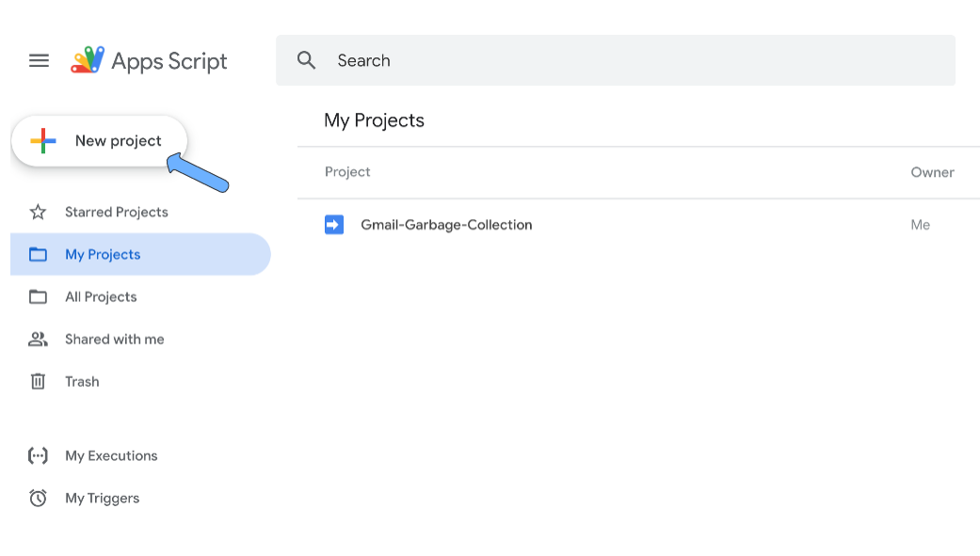Click the Gmail-Garbage-Collection script icon

click(334, 225)
